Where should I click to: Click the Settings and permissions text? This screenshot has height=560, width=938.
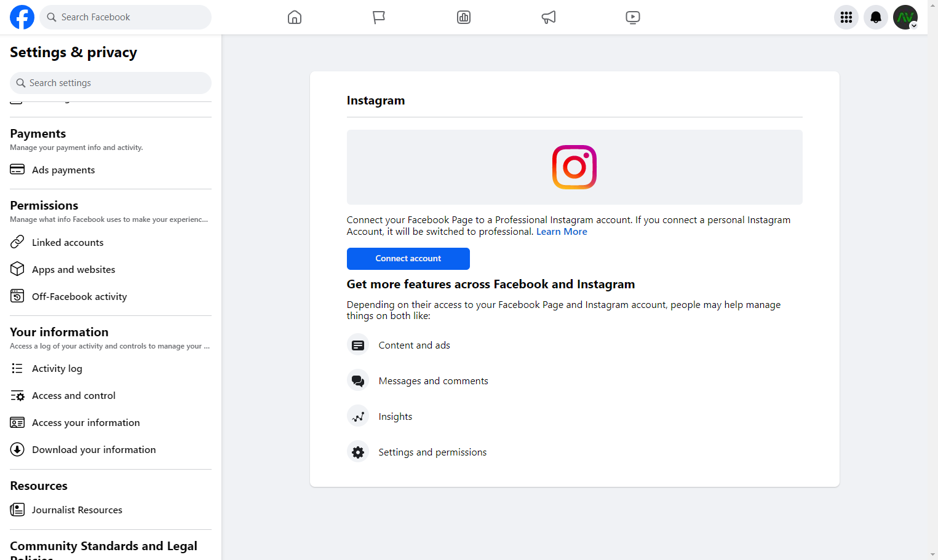coord(432,452)
